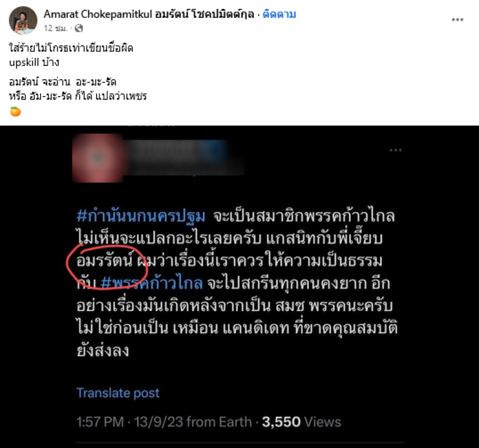Image resolution: width=479 pixels, height=448 pixels.
Task: Open the Facebook post options three-dot menu
Action: [x=457, y=20]
